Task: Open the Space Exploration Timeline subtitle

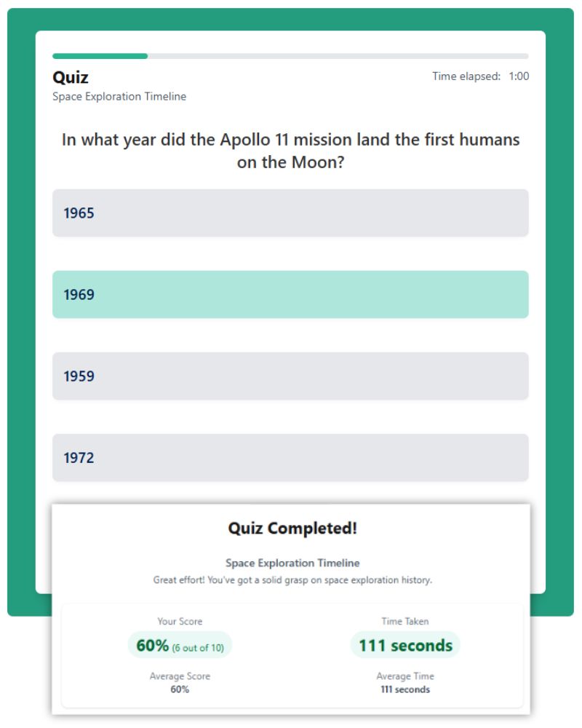Action: pos(119,96)
